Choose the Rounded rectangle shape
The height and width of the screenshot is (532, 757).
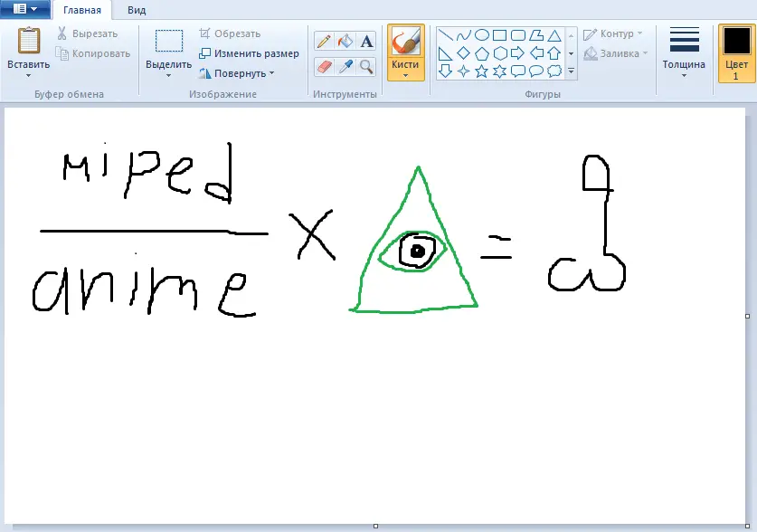[518, 35]
